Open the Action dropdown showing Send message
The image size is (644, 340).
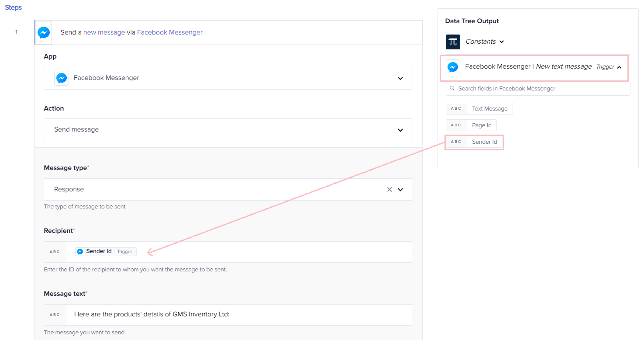click(228, 130)
